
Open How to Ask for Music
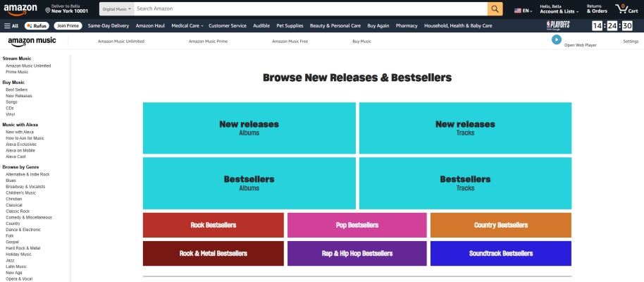(25, 138)
